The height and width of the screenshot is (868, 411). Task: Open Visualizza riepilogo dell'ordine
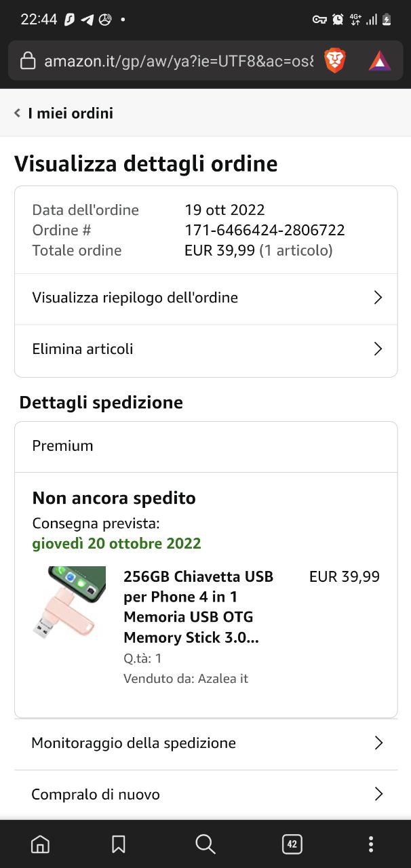coord(135,298)
